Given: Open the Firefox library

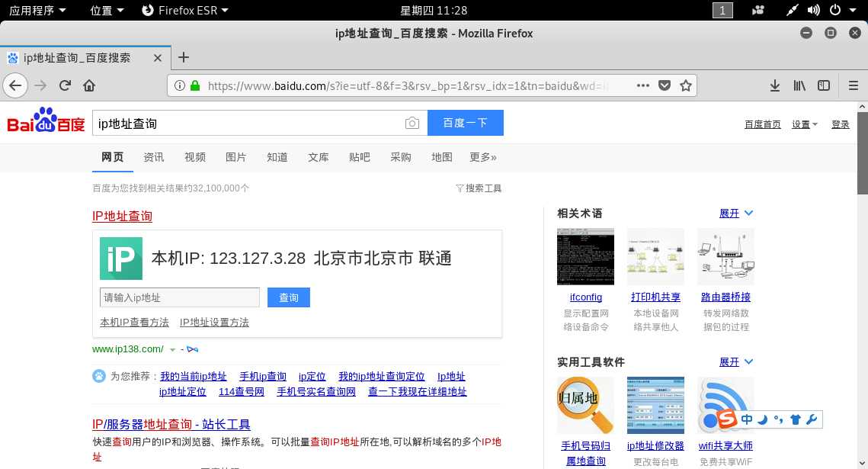Looking at the screenshot, I should click(x=799, y=85).
